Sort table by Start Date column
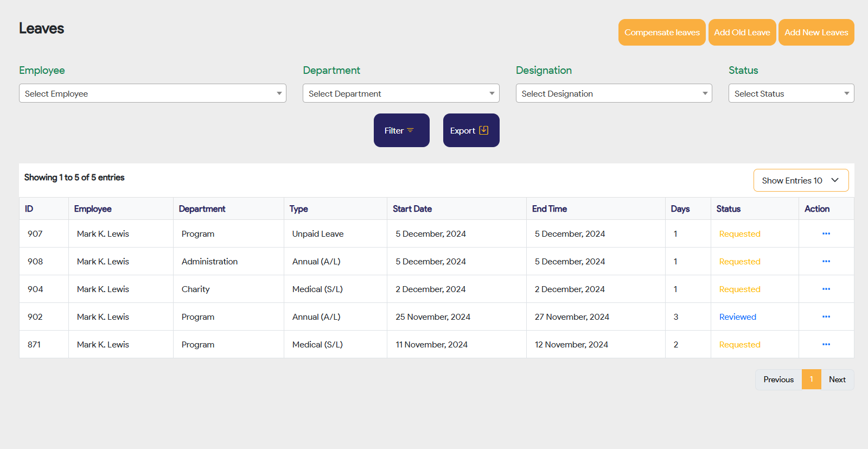The height and width of the screenshot is (449, 868). click(412, 209)
